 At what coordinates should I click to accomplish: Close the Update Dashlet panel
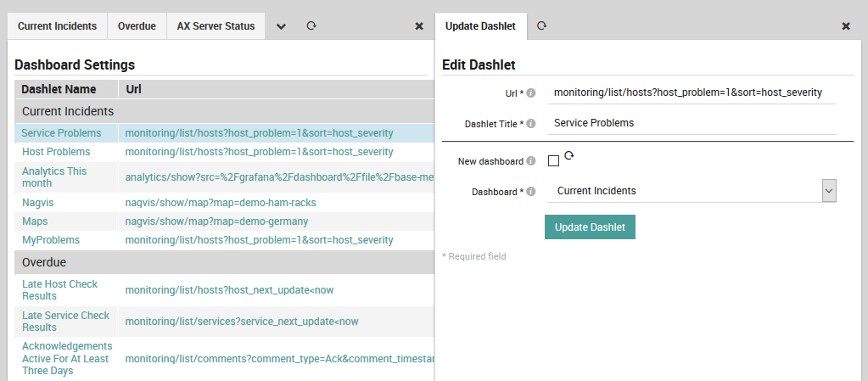click(x=846, y=26)
